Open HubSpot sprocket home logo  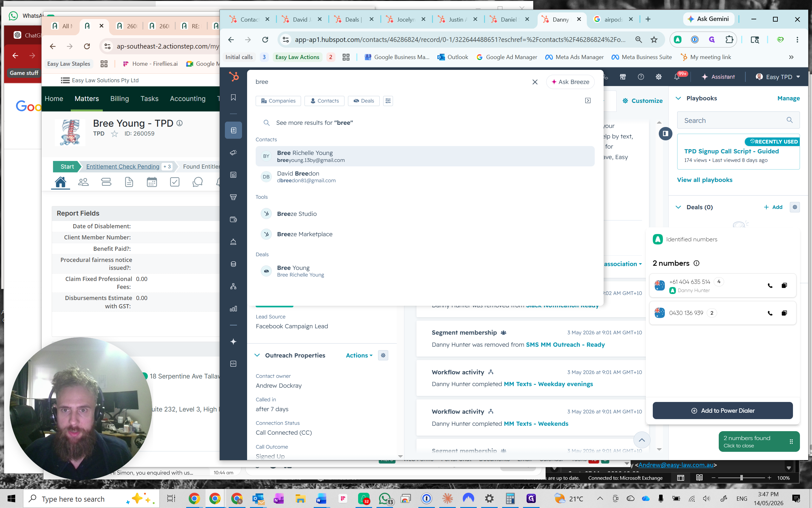(x=233, y=77)
